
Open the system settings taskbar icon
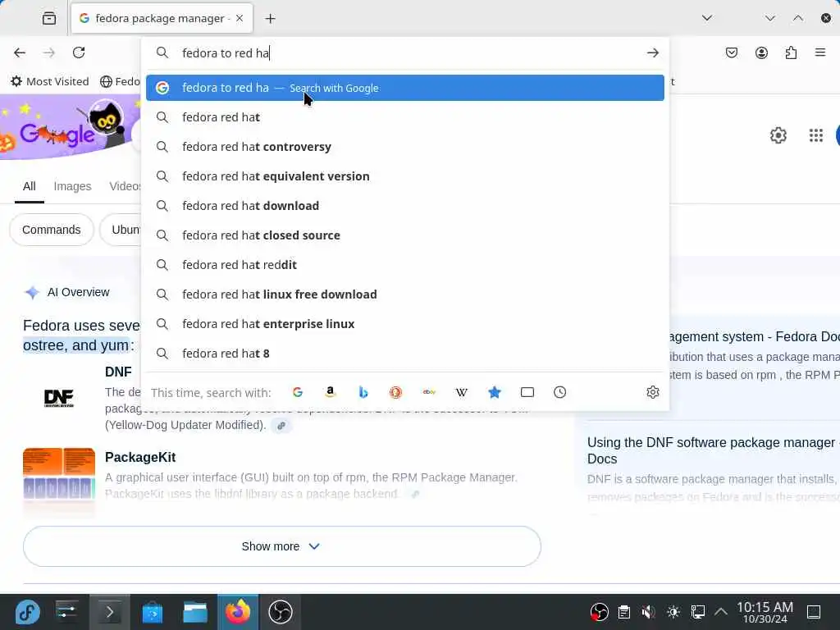point(66,612)
